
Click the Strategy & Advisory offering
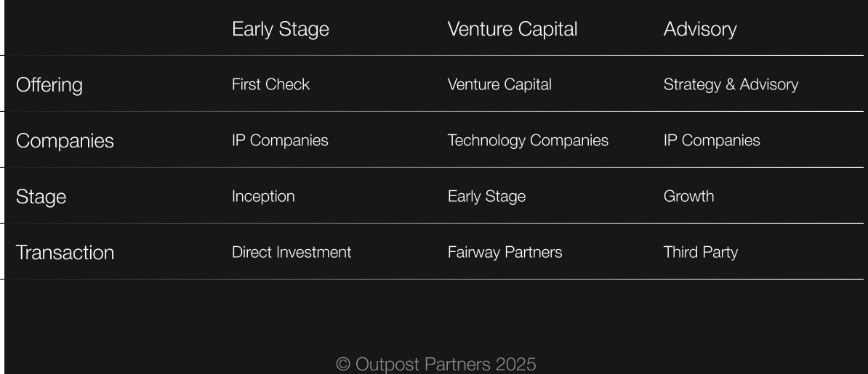731,85
